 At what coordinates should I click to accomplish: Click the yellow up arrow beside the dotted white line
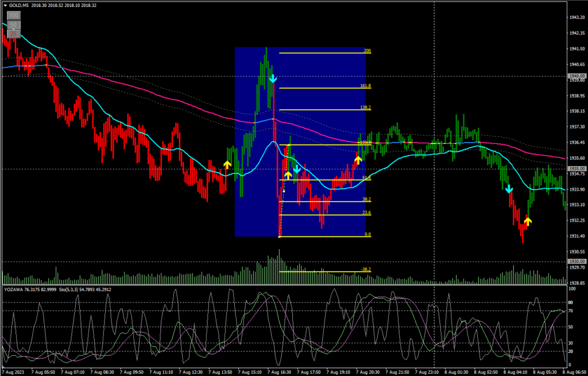(x=288, y=176)
